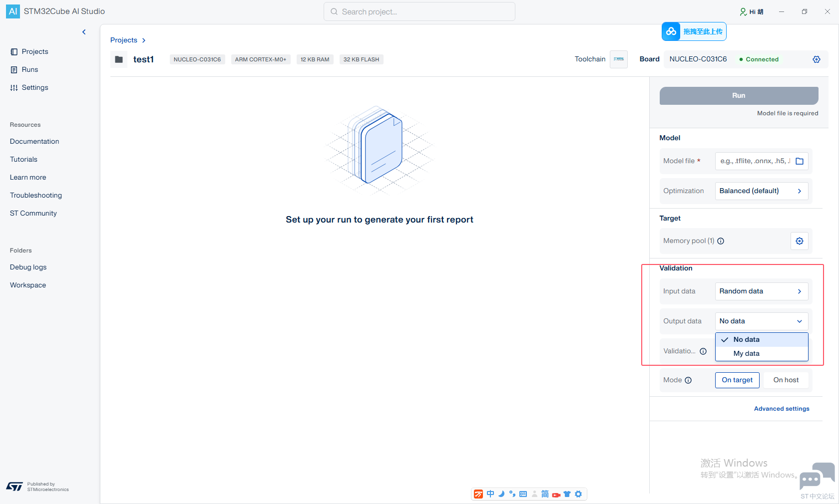Select On host validation mode
This screenshot has height=504, width=839.
[786, 380]
